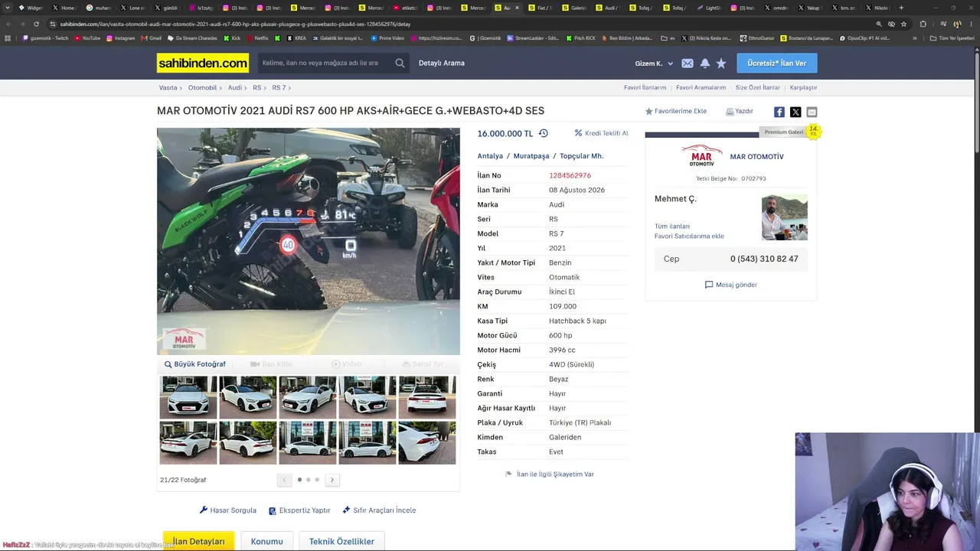Viewport: 980px width, 551px height.
Task: Click Vasıta in the breadcrumb
Action: tap(168, 88)
